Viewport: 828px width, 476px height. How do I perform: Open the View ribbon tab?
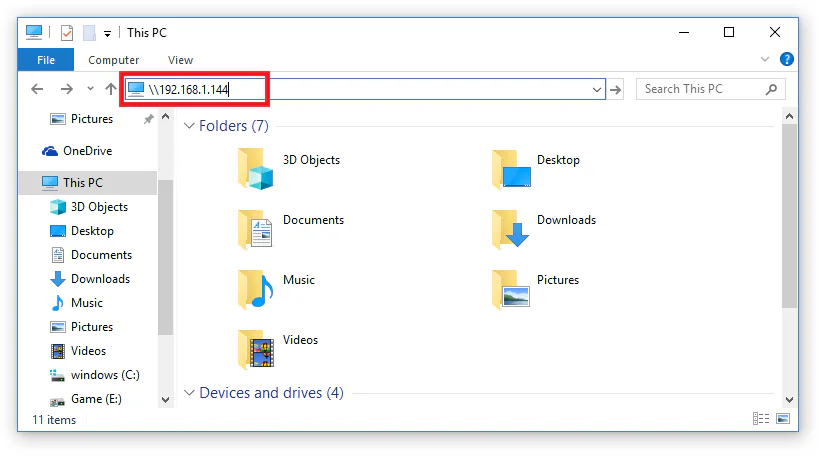[x=180, y=60]
